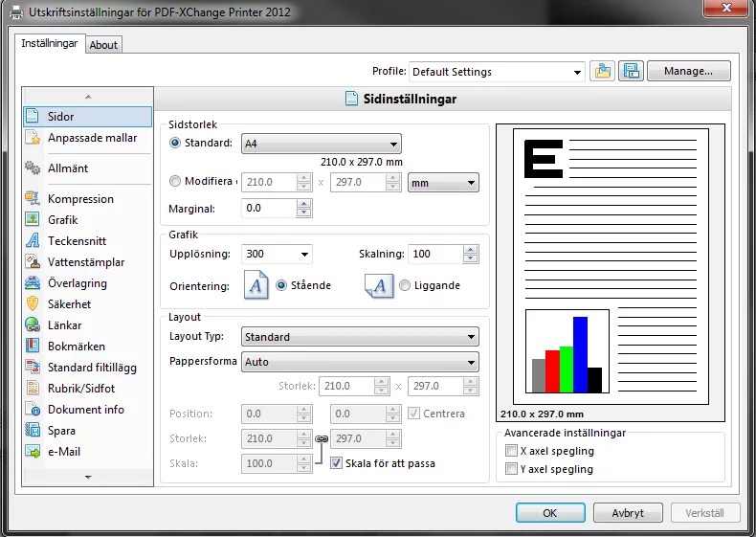This screenshot has height=537, width=756.
Task: Open the Upplösning 300 dropdown
Action: (x=277, y=254)
